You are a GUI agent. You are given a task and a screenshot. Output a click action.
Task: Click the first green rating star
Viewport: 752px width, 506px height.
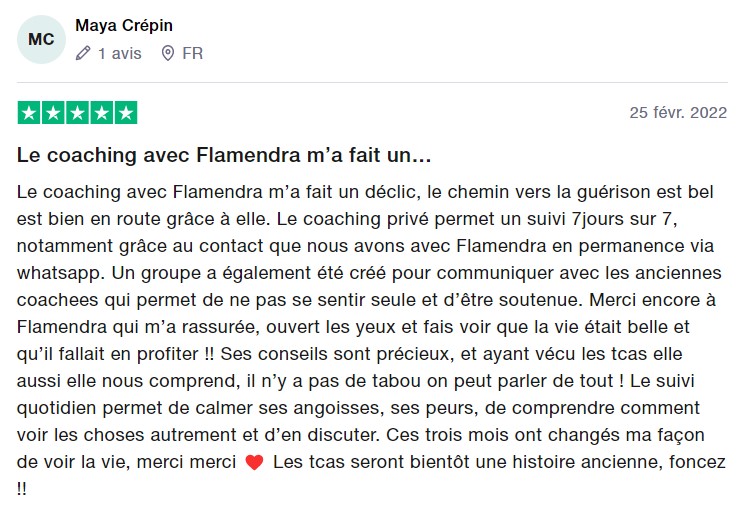(29, 113)
